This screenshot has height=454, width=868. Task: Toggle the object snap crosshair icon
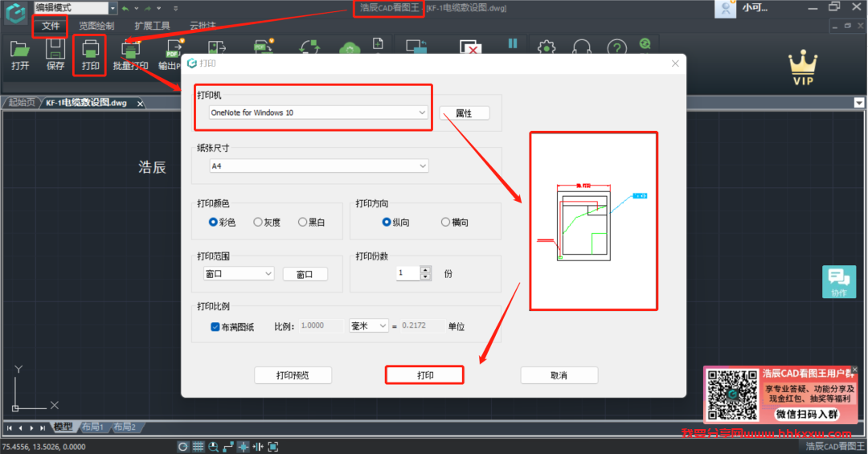[243, 447]
